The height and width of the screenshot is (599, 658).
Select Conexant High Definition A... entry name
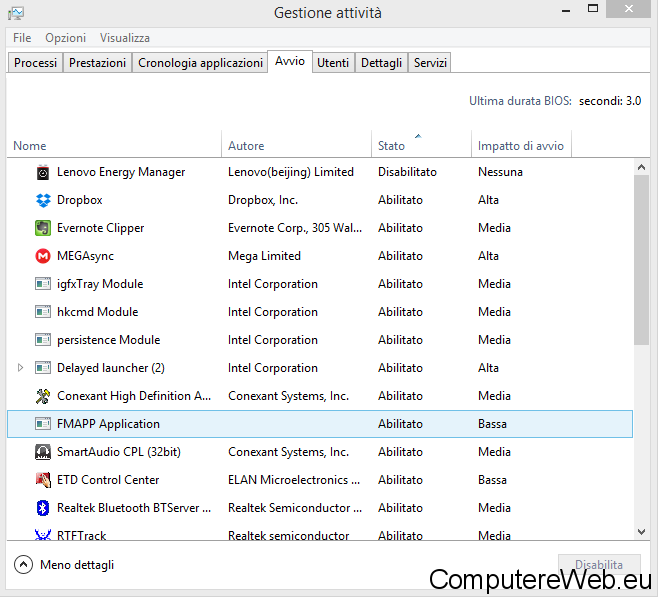click(134, 396)
